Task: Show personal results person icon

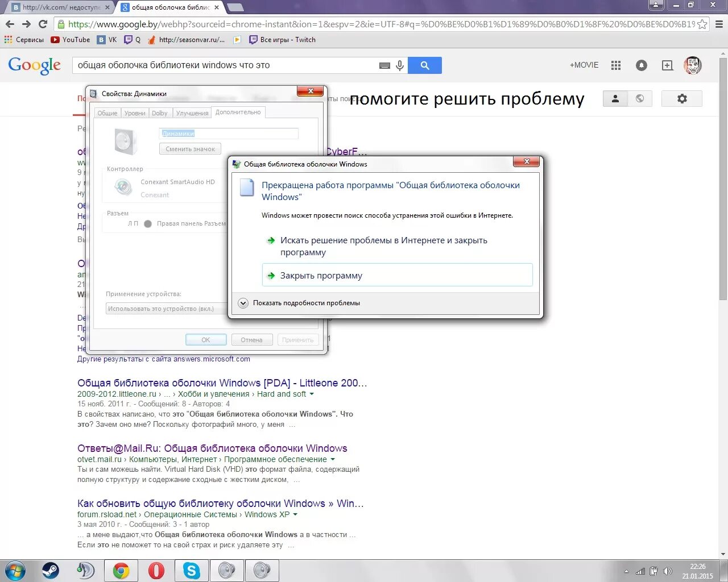Action: click(615, 98)
